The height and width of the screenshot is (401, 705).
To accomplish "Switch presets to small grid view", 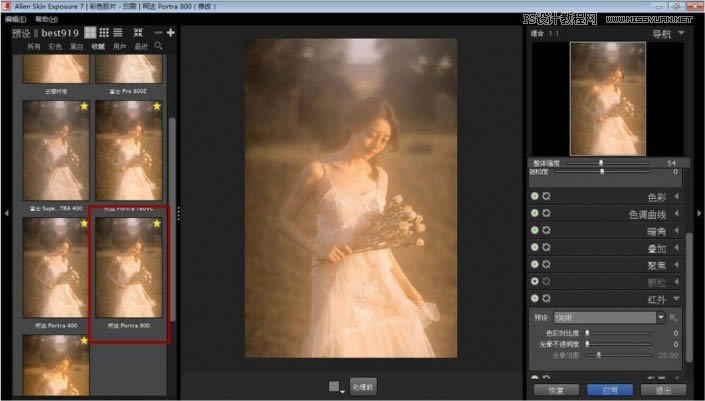I will (x=103, y=33).
